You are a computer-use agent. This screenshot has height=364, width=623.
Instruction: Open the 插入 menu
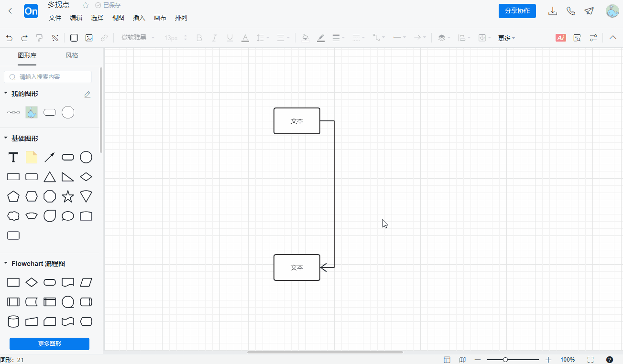tap(139, 18)
